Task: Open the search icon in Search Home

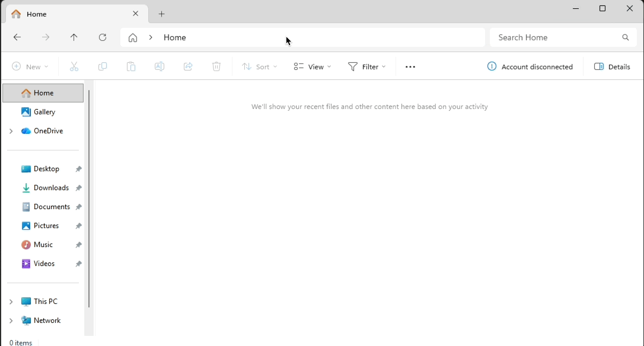Action: click(x=625, y=37)
